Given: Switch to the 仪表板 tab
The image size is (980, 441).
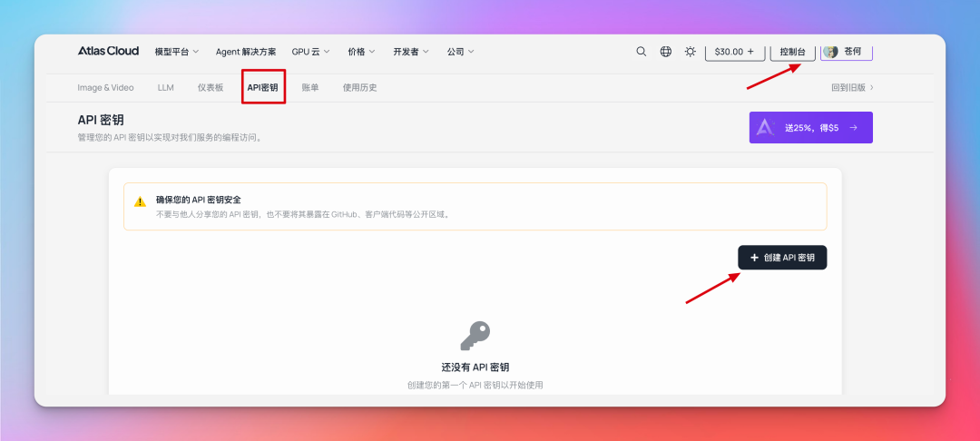Looking at the screenshot, I should tap(210, 88).
